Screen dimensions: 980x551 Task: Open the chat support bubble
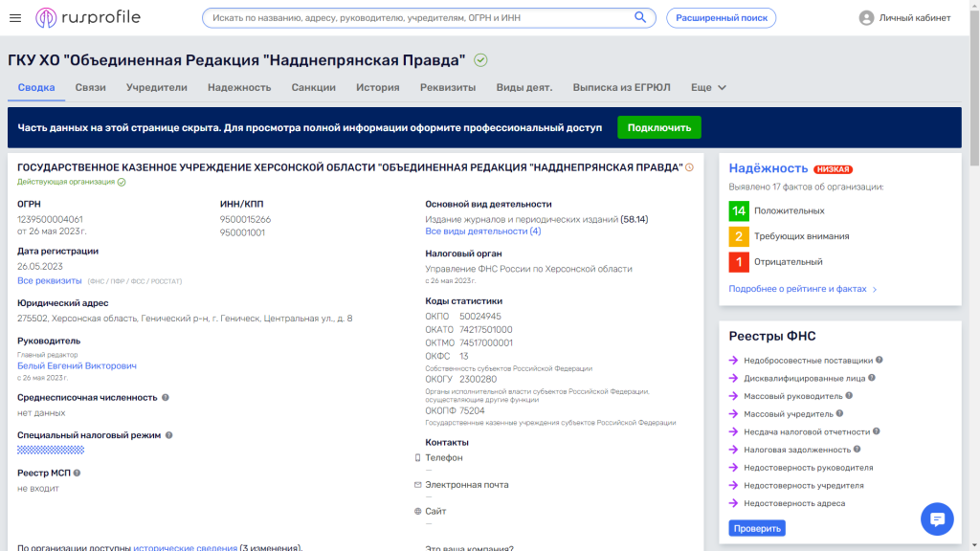(x=937, y=518)
